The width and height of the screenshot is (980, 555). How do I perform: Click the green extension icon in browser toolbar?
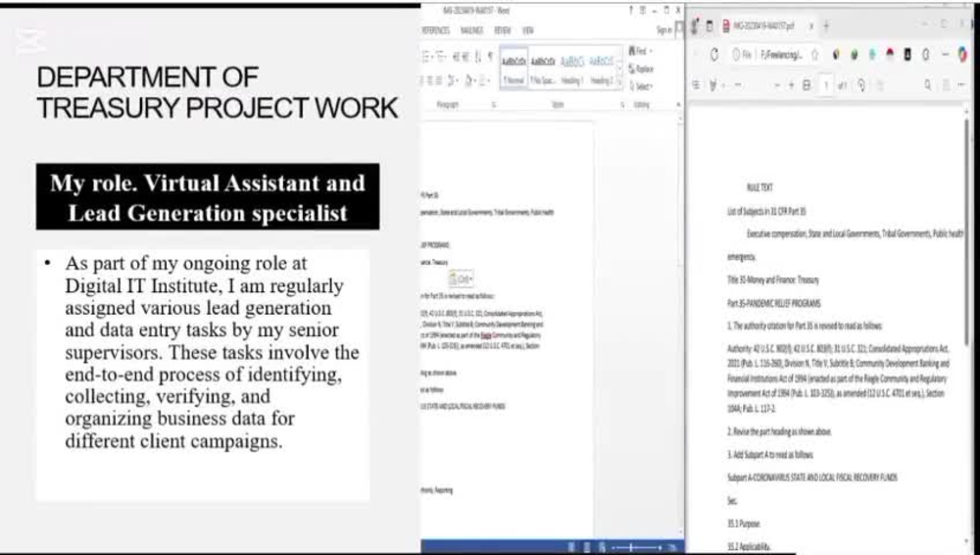(x=854, y=55)
